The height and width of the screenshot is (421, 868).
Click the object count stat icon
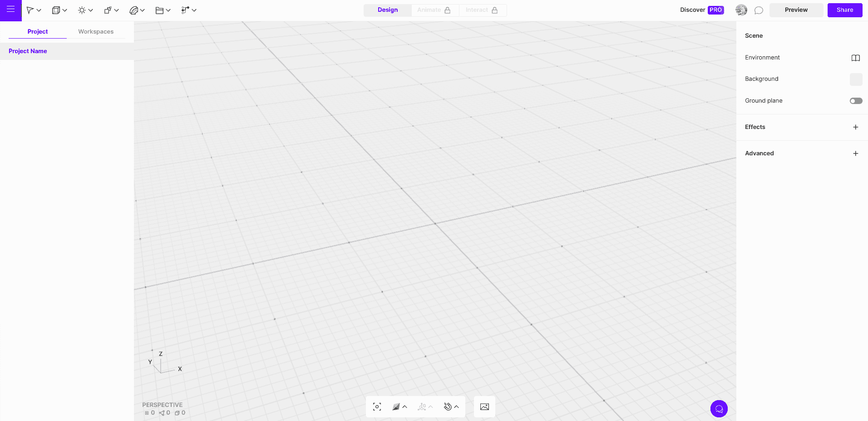(177, 413)
